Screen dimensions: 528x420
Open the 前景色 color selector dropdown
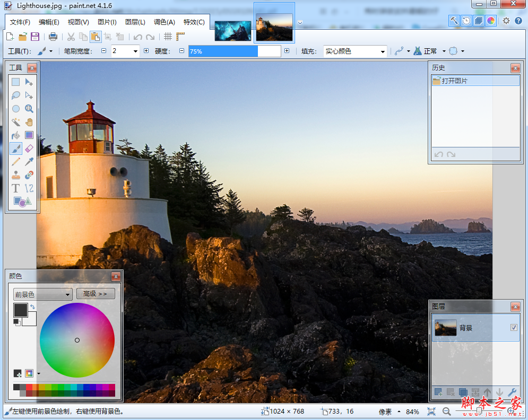tap(43, 294)
